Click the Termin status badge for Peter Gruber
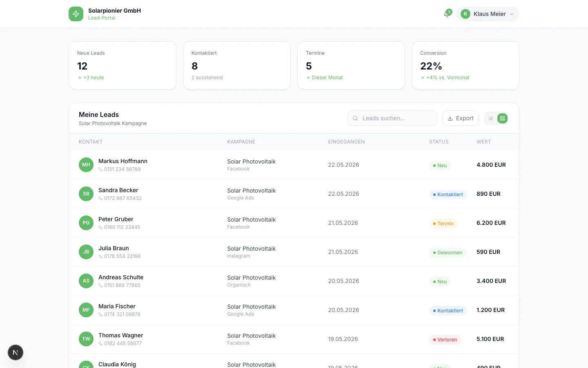Image resolution: width=588 pixels, height=368 pixels. [443, 224]
